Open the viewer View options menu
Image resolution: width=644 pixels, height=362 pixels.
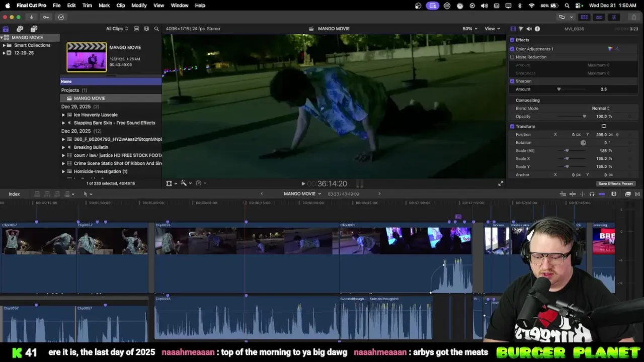click(x=492, y=29)
